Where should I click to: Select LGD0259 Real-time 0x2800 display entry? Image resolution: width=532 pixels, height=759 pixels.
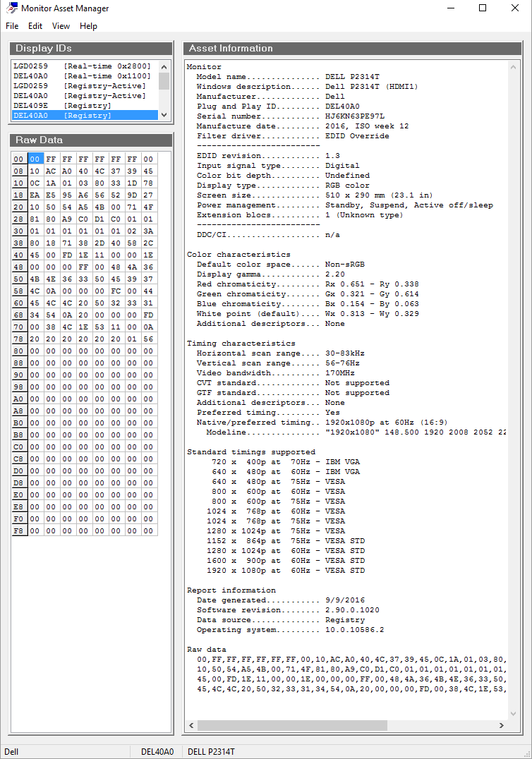pos(82,66)
